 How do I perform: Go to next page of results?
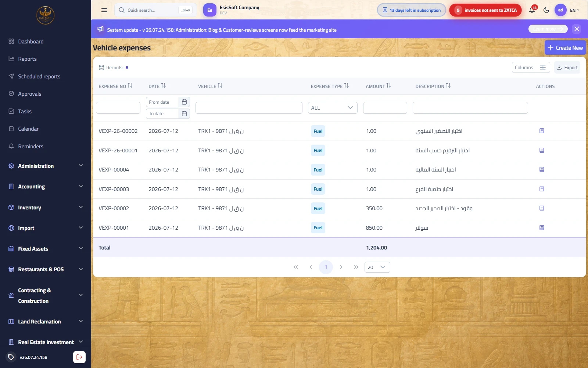tap(341, 267)
